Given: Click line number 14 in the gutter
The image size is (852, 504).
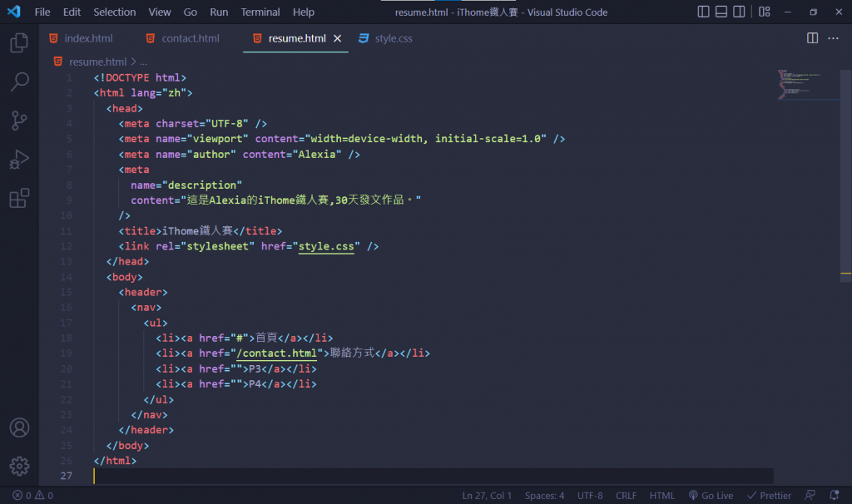Looking at the screenshot, I should point(66,277).
